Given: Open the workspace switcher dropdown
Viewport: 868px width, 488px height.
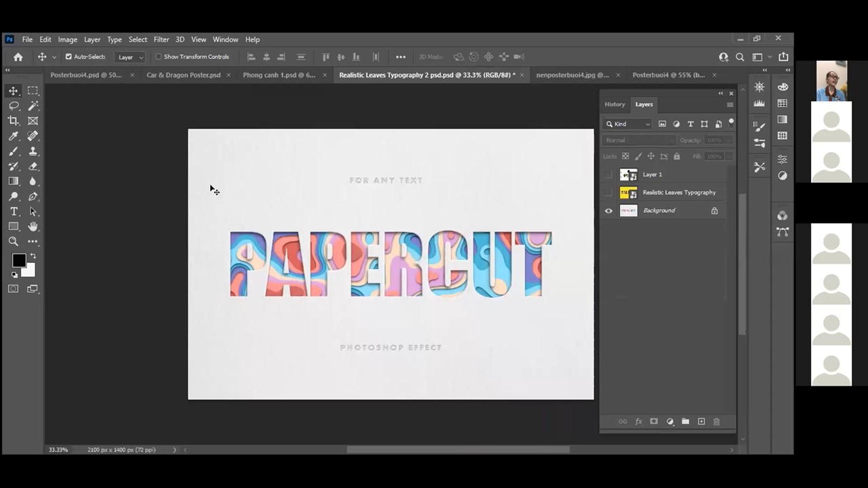Looking at the screenshot, I should click(x=762, y=57).
